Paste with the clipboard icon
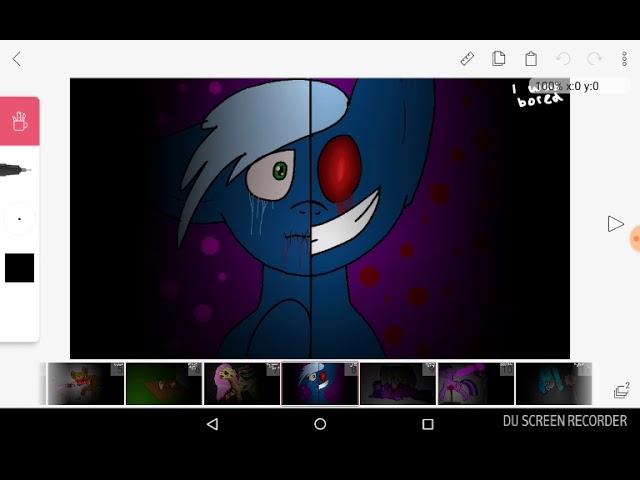Screen dimensions: 640x480 [531, 59]
